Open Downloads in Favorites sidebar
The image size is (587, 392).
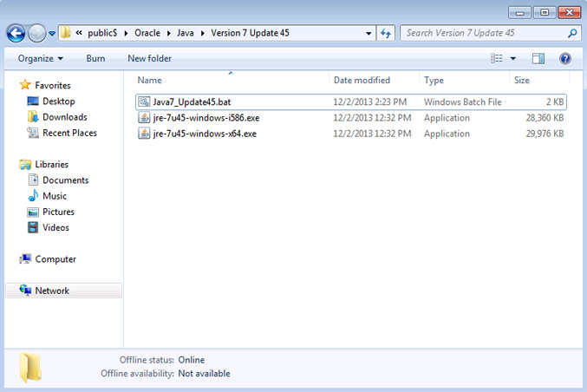click(x=64, y=117)
